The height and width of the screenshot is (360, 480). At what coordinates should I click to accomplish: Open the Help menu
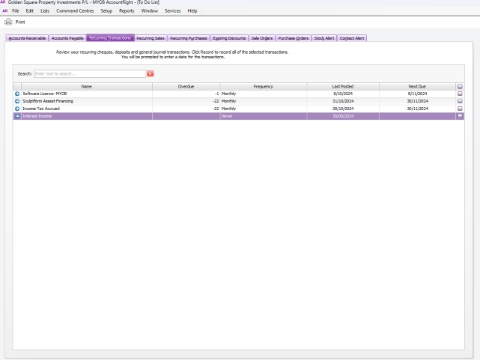point(192,11)
